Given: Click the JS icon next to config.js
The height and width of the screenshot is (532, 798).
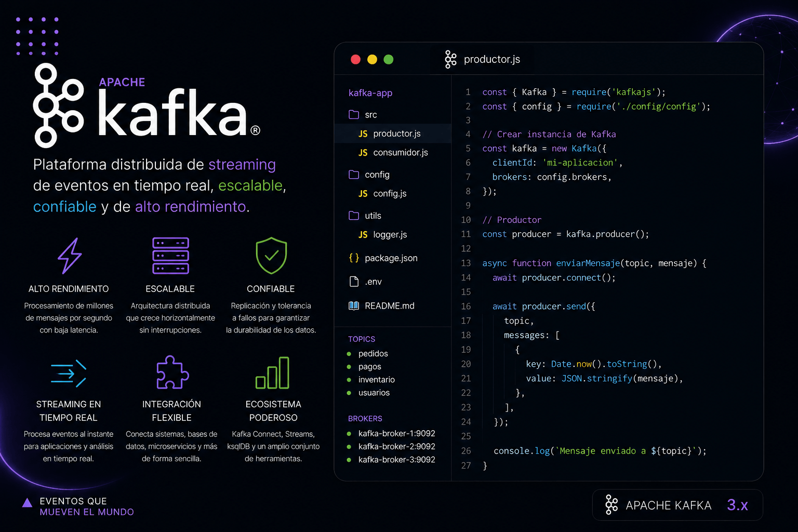Looking at the screenshot, I should [x=363, y=194].
